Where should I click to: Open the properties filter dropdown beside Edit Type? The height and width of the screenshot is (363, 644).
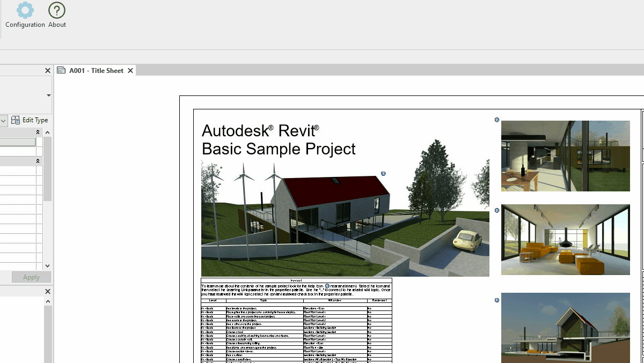[3, 121]
